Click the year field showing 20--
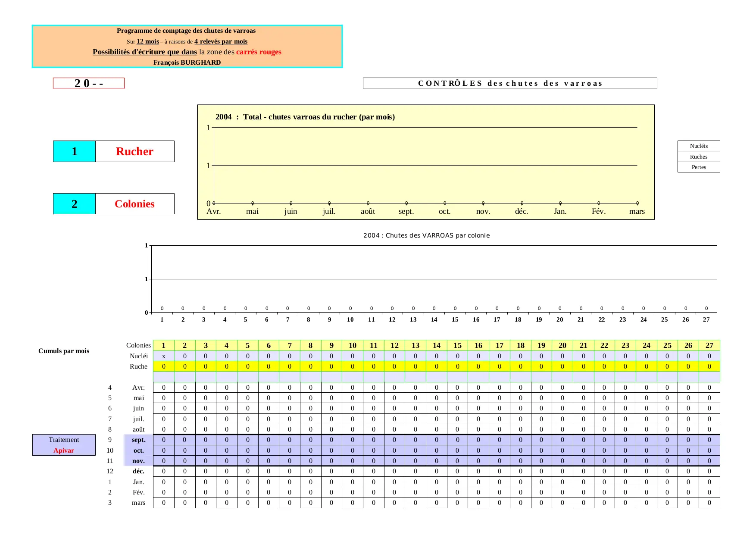This screenshot has width=756, height=535. [89, 83]
